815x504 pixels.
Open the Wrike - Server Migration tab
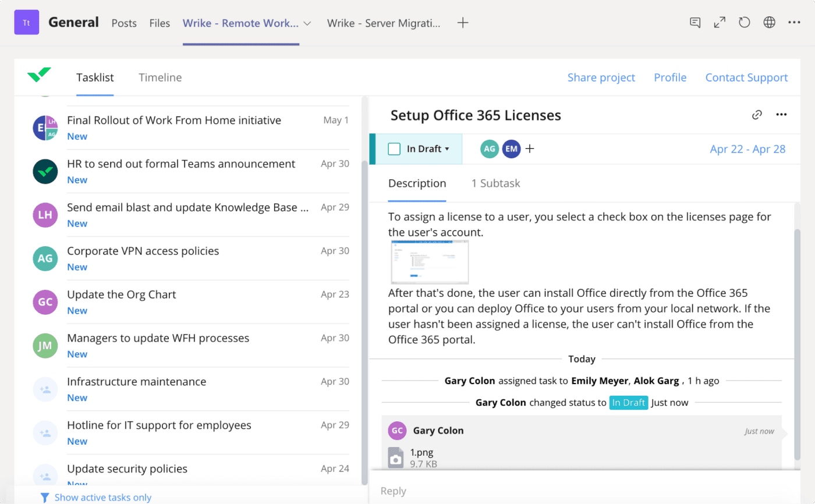coord(384,23)
